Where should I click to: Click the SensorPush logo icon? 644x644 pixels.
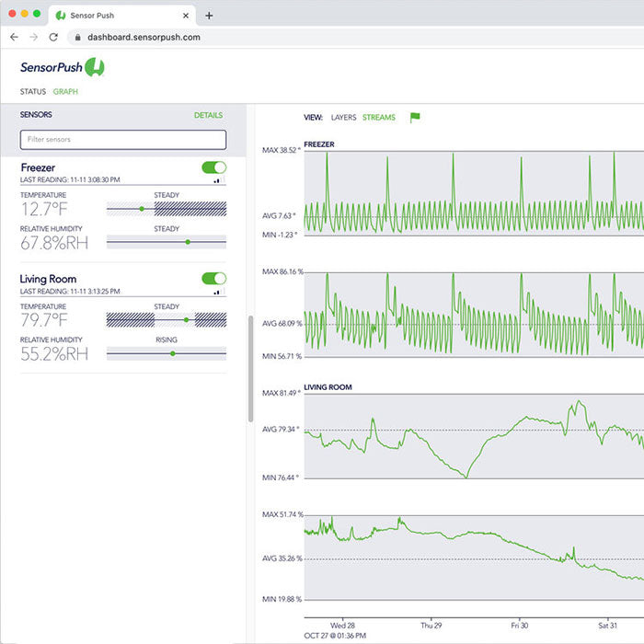[x=95, y=67]
